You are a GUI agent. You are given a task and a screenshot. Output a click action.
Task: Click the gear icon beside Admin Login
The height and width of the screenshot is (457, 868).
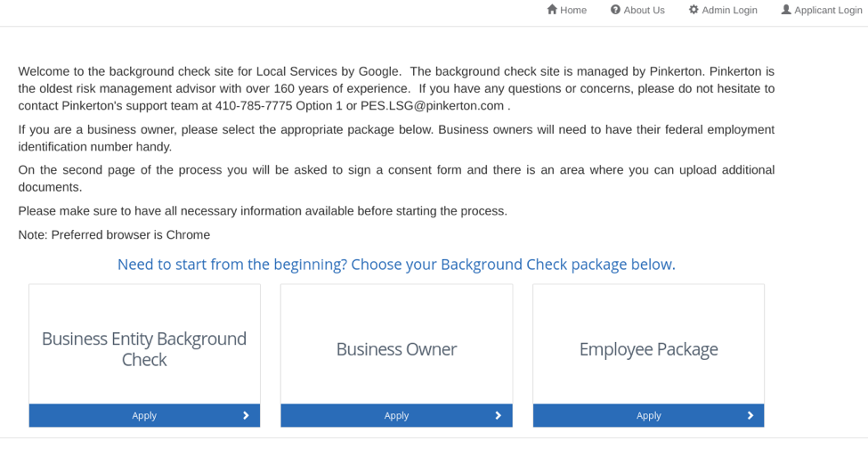pos(694,10)
